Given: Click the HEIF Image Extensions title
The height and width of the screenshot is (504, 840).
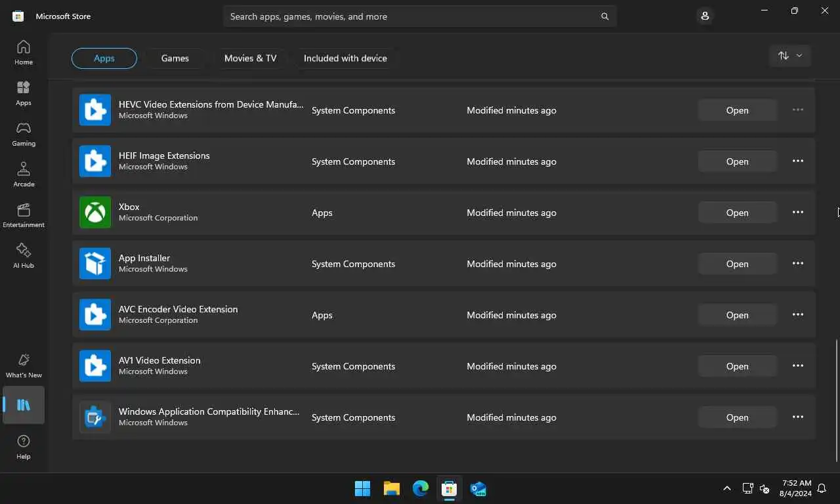Looking at the screenshot, I should point(164,156).
